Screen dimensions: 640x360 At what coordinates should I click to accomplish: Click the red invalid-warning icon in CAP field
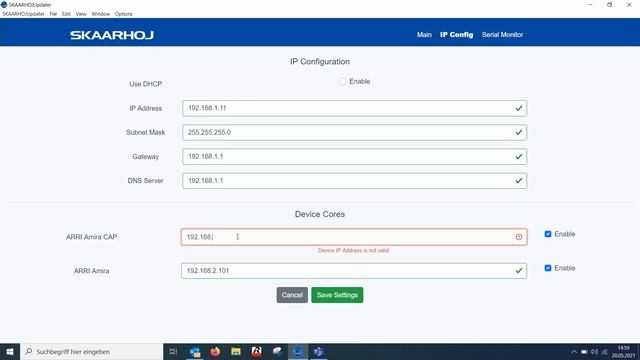point(519,237)
